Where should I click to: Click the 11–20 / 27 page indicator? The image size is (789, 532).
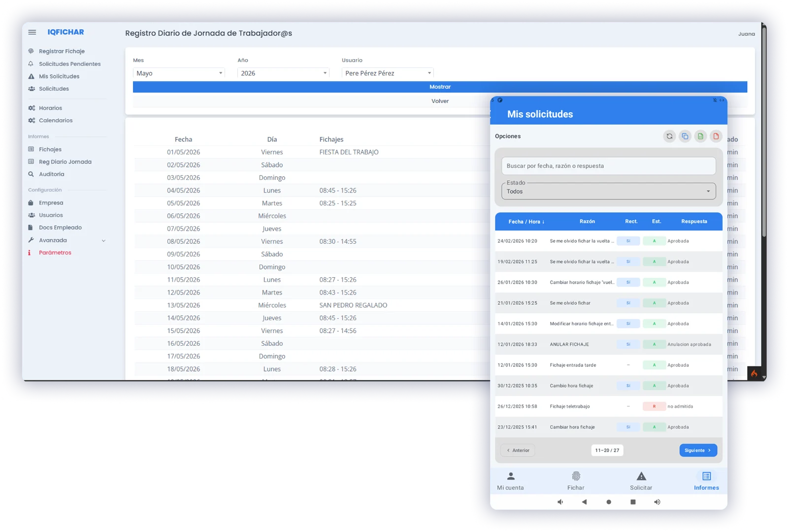coord(607,450)
